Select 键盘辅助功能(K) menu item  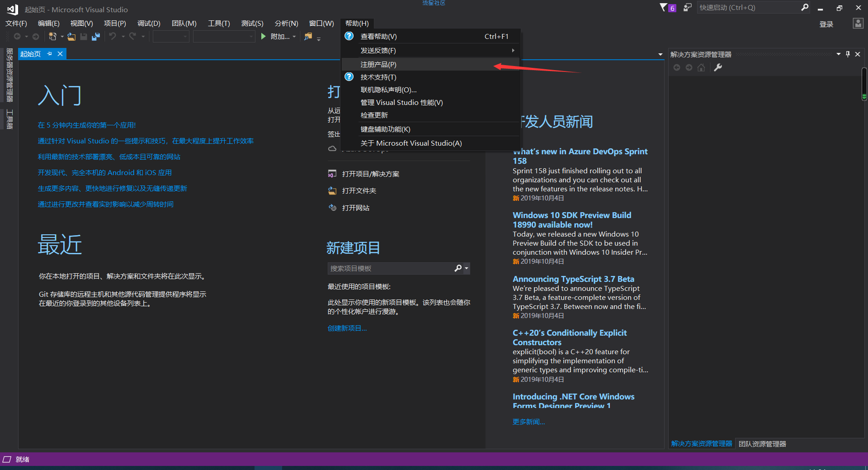tap(431, 129)
